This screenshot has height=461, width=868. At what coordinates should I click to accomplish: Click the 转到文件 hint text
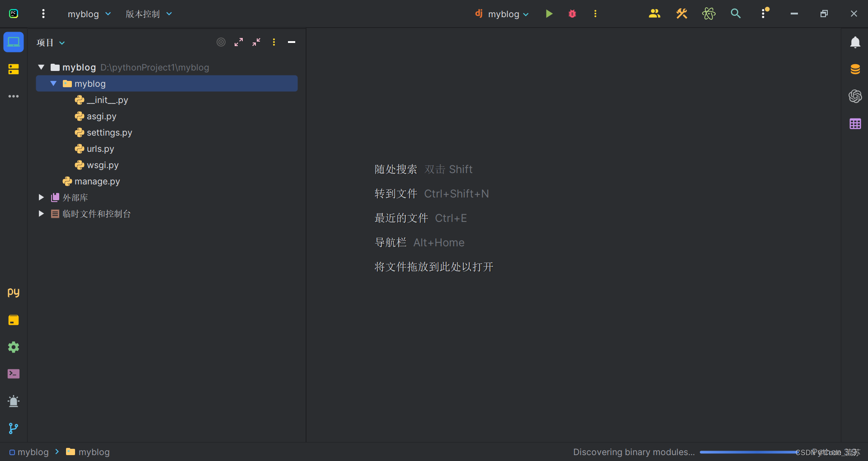(396, 194)
